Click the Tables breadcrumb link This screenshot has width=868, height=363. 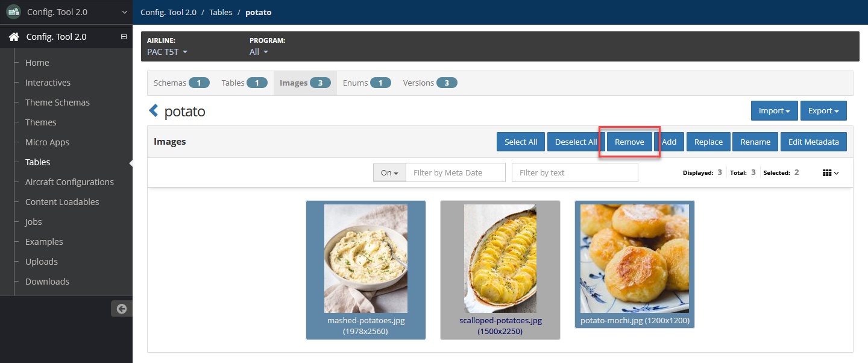click(221, 12)
